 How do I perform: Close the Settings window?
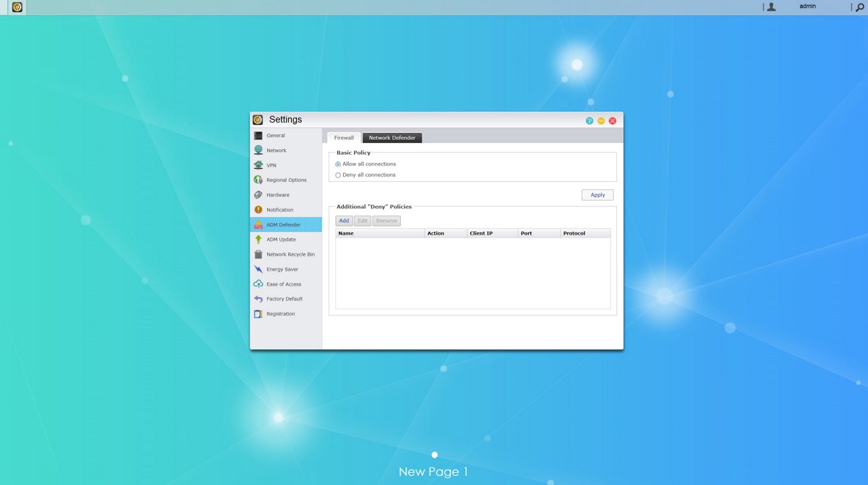pos(612,121)
